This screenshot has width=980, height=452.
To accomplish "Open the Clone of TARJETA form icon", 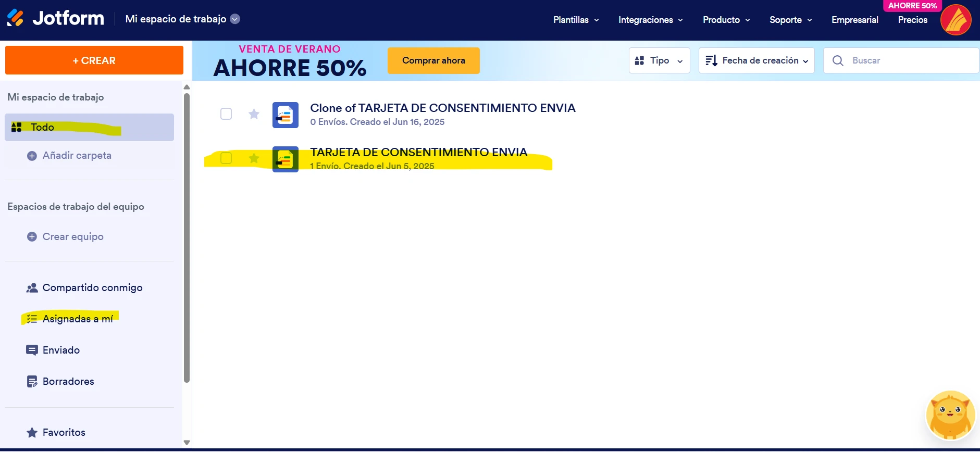I will (x=286, y=115).
